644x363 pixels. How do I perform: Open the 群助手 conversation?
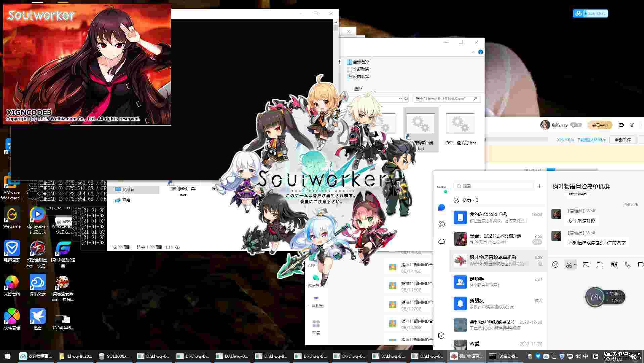[498, 282]
